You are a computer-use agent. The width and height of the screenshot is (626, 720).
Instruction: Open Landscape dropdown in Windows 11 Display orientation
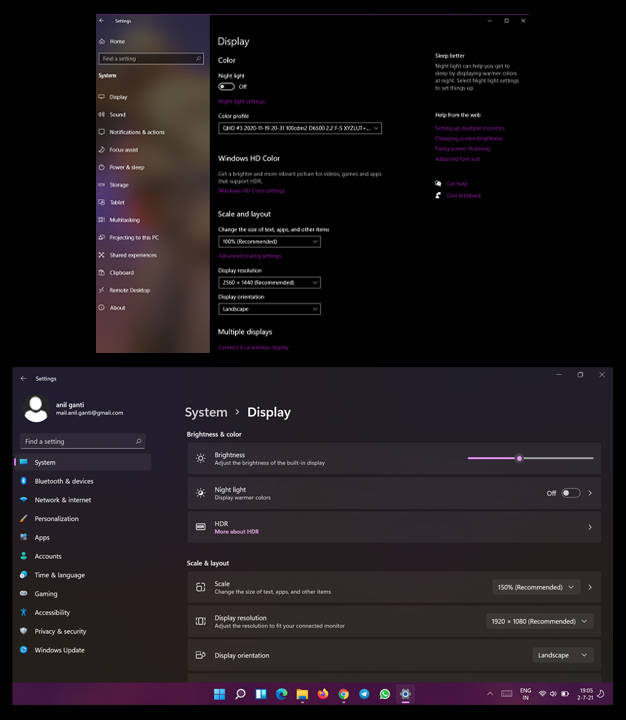point(563,655)
